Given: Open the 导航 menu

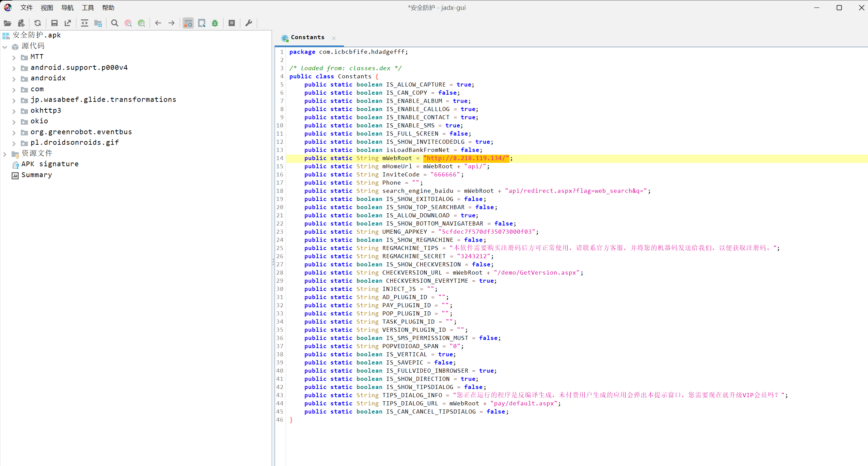Looking at the screenshot, I should coord(67,7).
